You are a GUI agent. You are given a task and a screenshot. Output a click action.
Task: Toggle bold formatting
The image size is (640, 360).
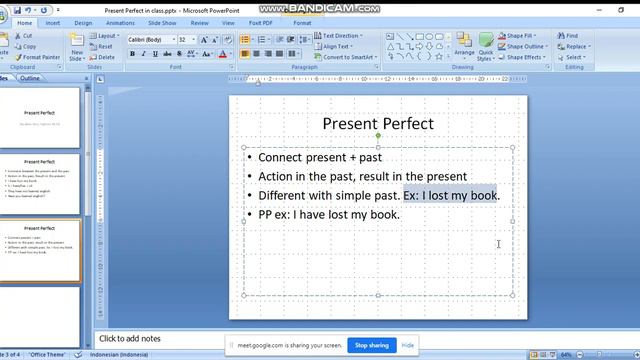[x=132, y=54]
